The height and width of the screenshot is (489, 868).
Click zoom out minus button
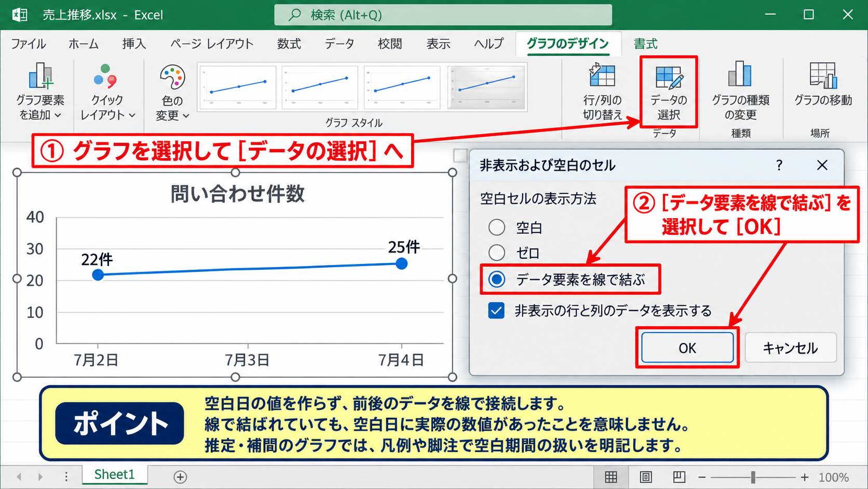tap(702, 477)
